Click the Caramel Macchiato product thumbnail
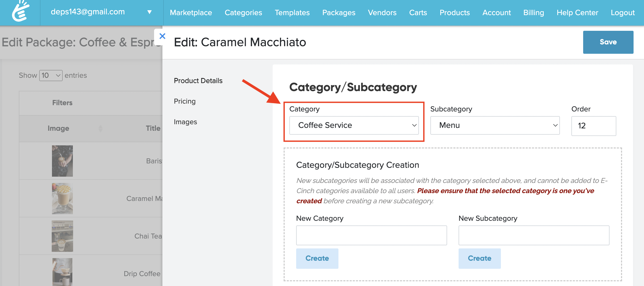The width and height of the screenshot is (644, 286). [x=62, y=199]
